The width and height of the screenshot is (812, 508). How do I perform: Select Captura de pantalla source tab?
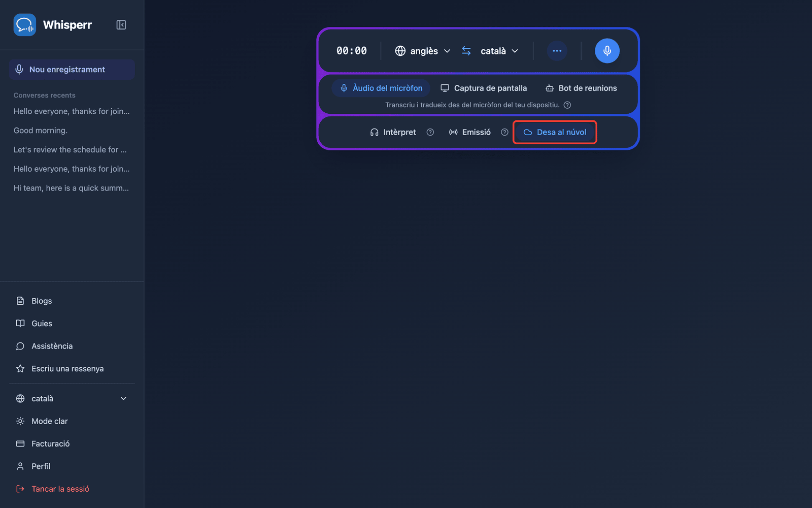484,88
